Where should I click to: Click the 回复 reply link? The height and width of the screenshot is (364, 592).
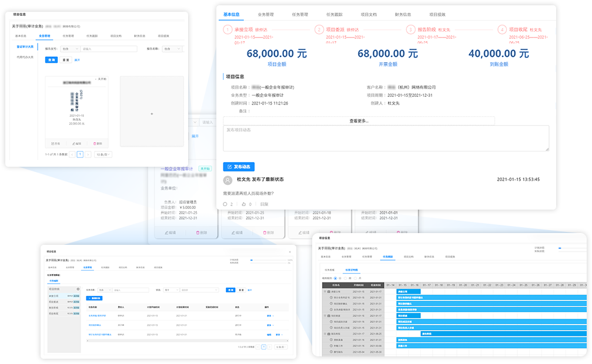tap(265, 204)
